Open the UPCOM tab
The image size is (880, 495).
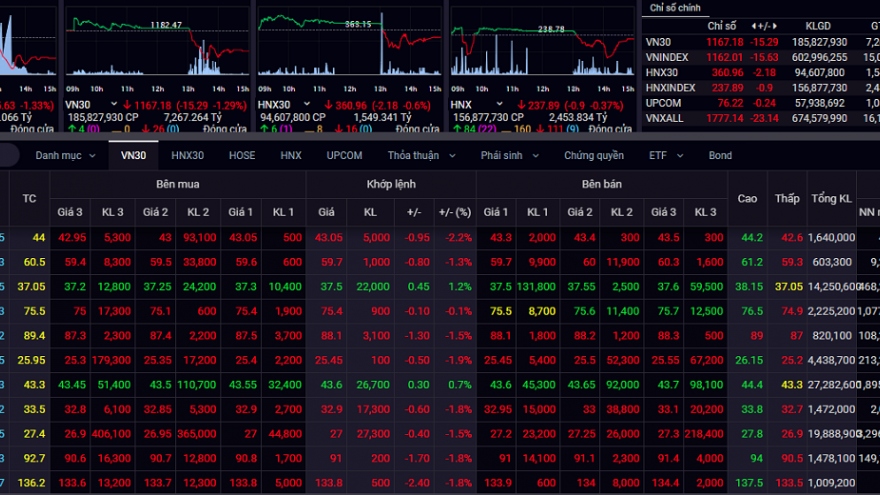(343, 156)
